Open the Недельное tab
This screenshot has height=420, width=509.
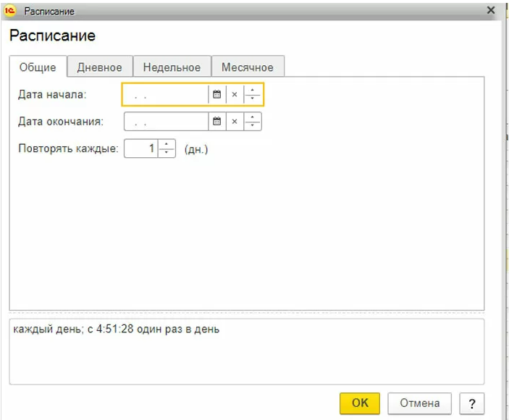(172, 67)
